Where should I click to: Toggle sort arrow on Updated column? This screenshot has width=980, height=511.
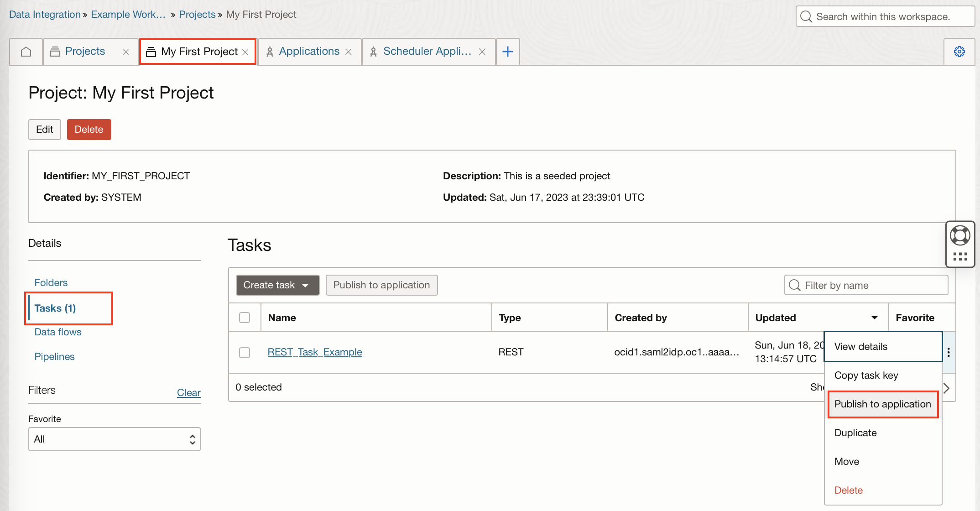pyautogui.click(x=874, y=318)
